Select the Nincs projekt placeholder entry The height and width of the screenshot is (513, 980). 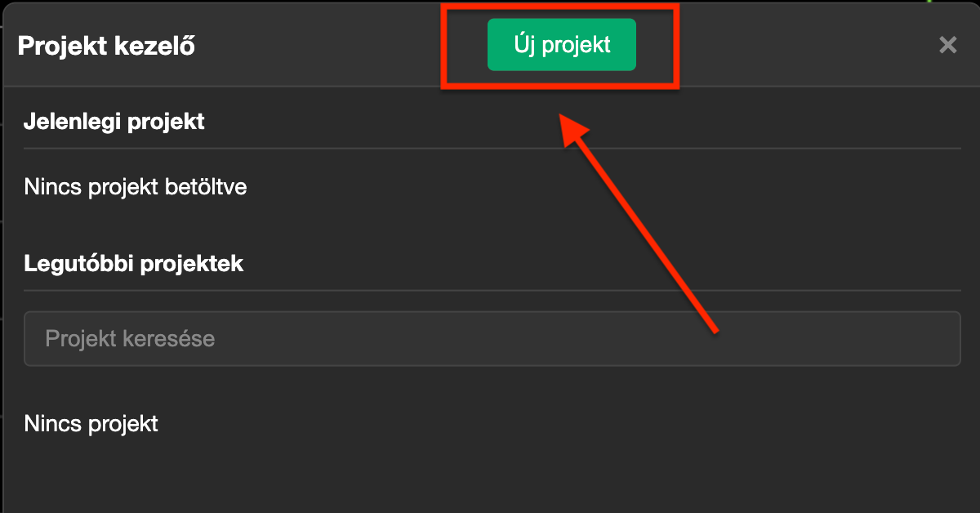[x=91, y=423]
